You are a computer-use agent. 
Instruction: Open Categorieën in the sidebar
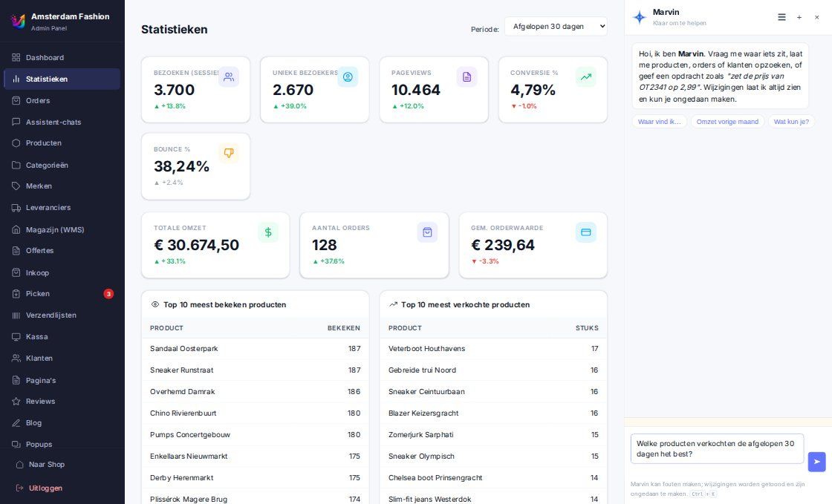(x=62, y=165)
